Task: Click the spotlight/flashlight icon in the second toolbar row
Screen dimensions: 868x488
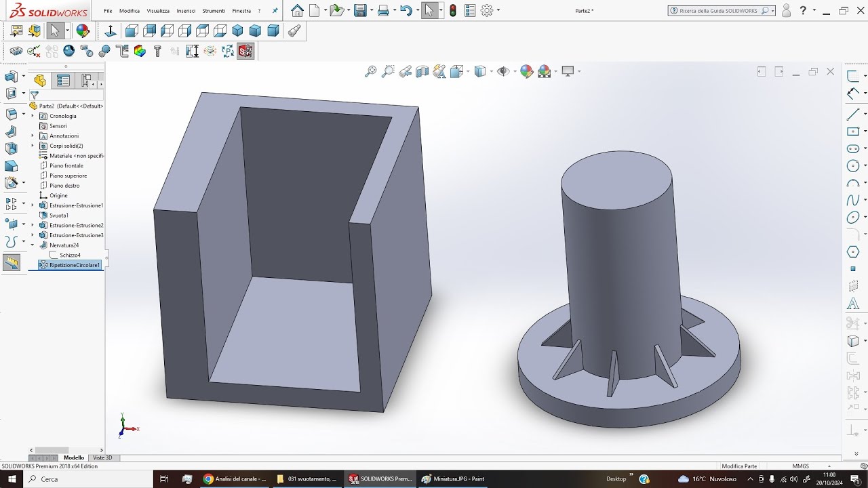Action: 294,30
